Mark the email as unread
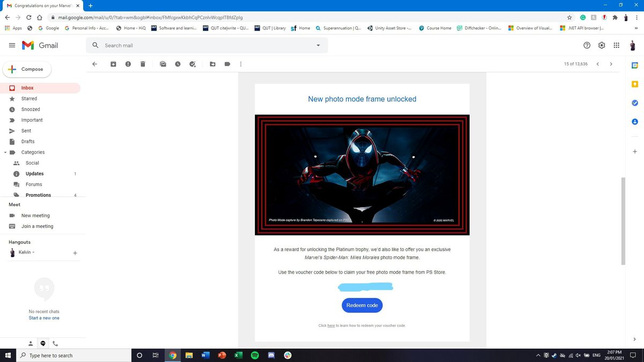The image size is (644, 362). pyautogui.click(x=163, y=64)
